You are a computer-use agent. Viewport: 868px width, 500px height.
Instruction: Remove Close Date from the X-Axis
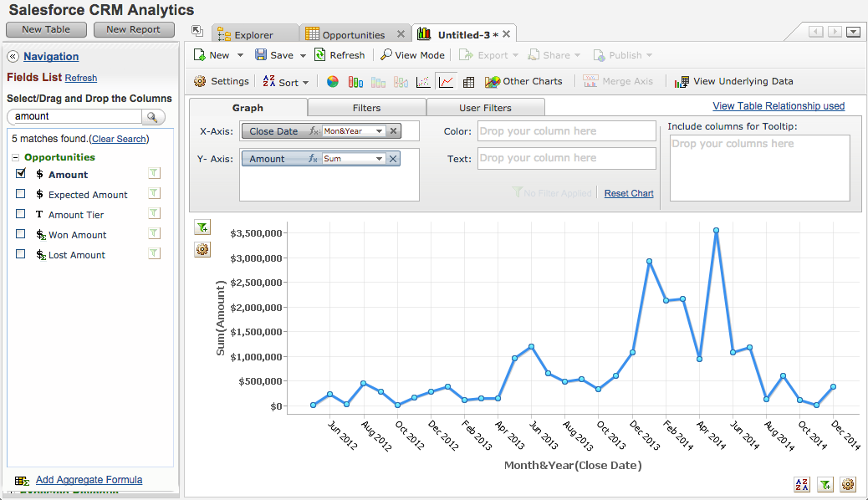click(x=394, y=131)
